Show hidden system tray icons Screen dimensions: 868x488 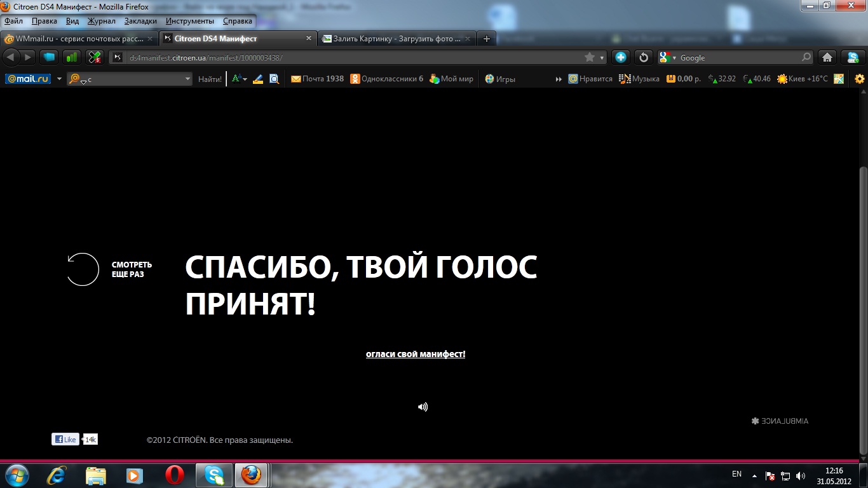tap(754, 475)
